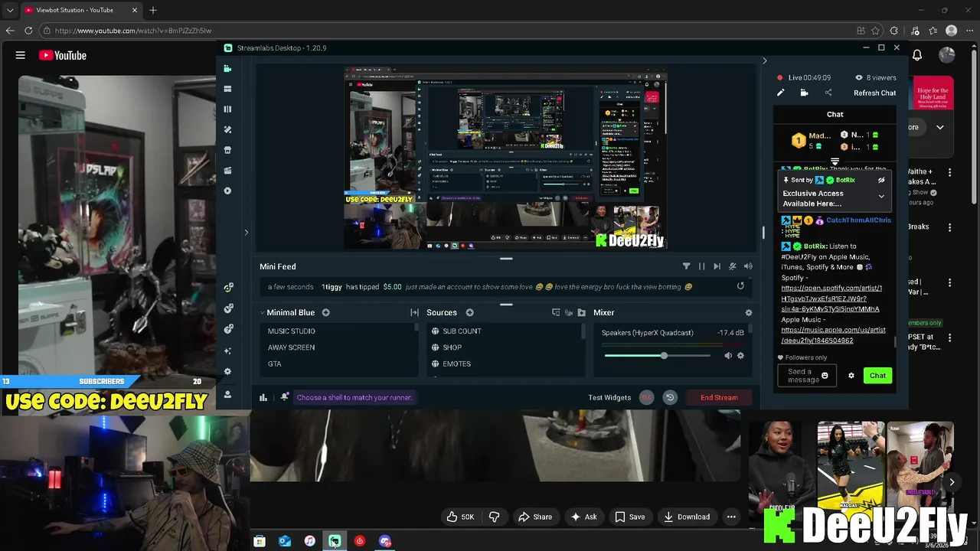Toggle the Mini Feed speaker volume icon
Viewport: 980px width, 551px height.
748,266
